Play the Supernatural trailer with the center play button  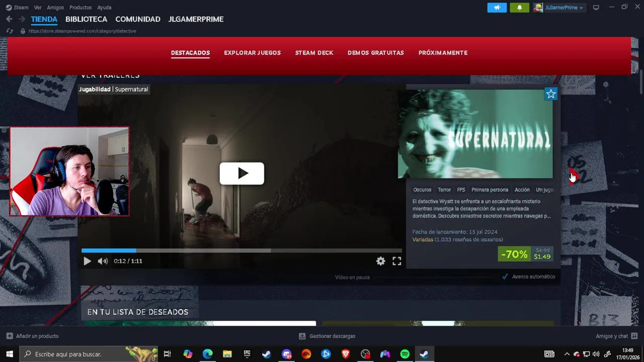tap(242, 173)
